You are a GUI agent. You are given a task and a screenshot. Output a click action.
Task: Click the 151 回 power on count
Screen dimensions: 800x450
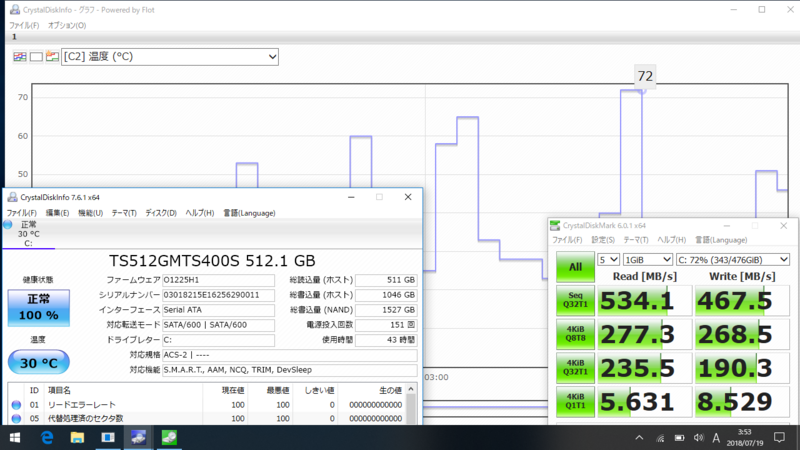(386, 325)
